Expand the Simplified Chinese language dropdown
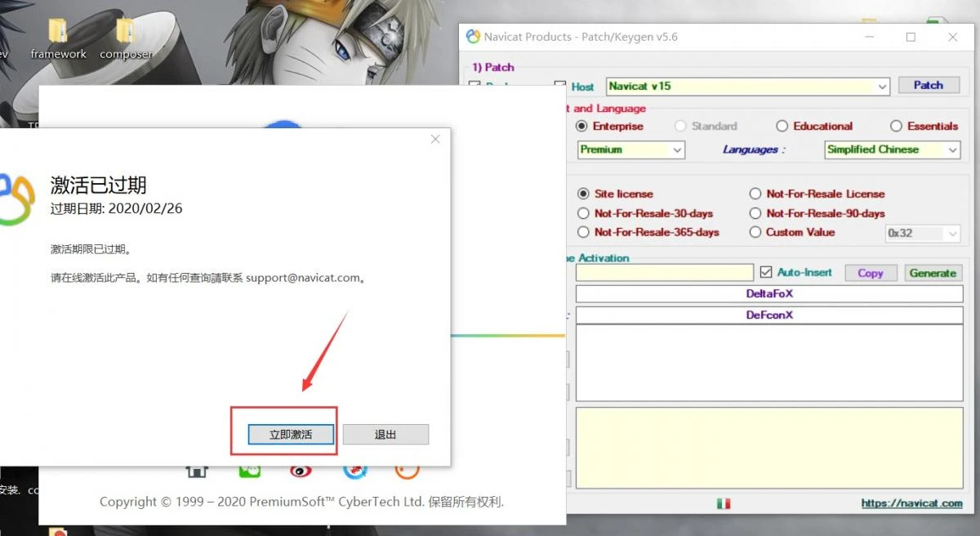The height and width of the screenshot is (536, 980). pos(892,150)
